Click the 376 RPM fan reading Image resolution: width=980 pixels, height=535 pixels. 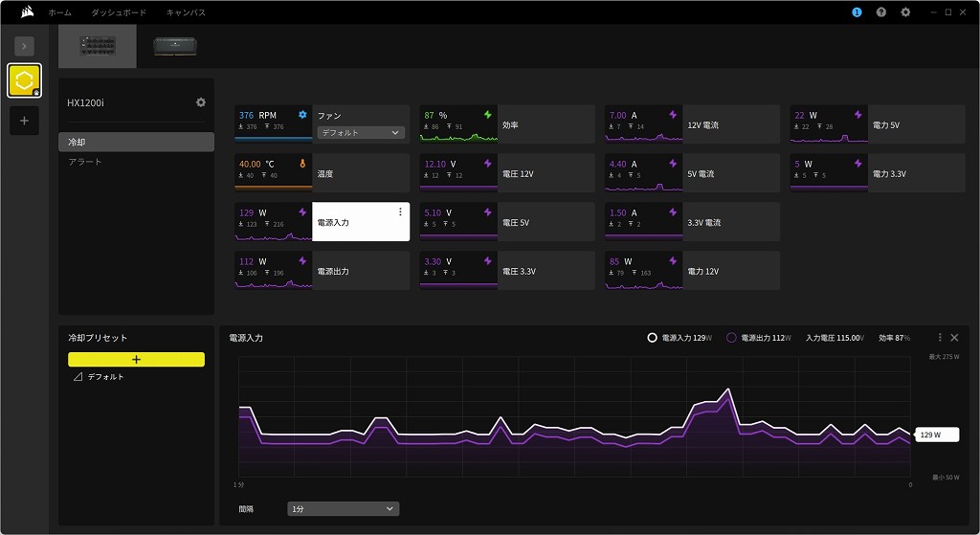257,115
